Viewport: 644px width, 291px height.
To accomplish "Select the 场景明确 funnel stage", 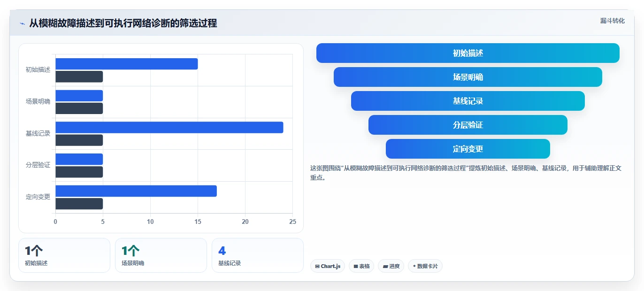I will pos(468,77).
